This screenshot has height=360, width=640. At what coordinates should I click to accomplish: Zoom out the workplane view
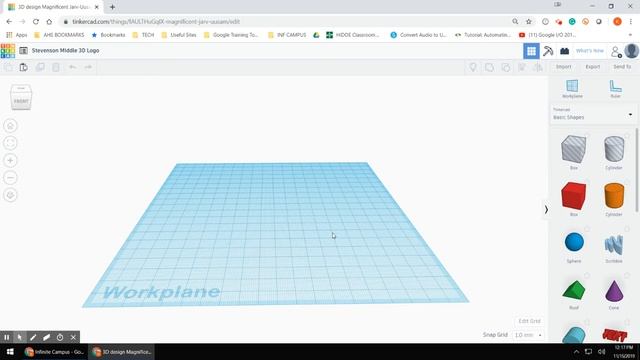11,178
